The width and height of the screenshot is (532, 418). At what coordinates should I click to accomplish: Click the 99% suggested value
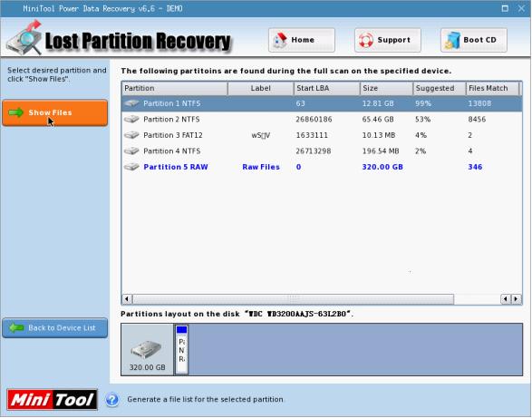tap(423, 103)
